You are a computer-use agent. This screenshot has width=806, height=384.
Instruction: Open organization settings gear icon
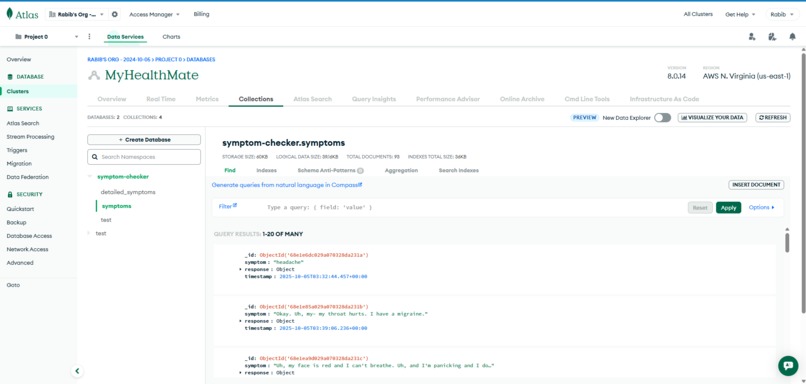pyautogui.click(x=115, y=14)
